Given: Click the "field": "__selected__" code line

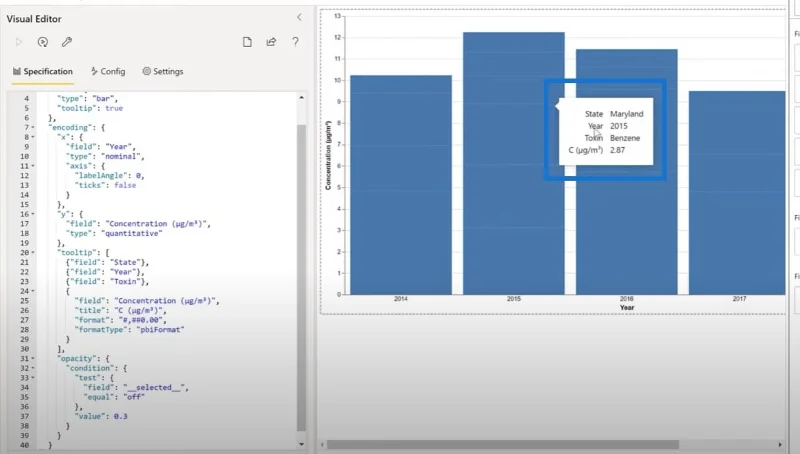Looking at the screenshot, I should click(136, 388).
